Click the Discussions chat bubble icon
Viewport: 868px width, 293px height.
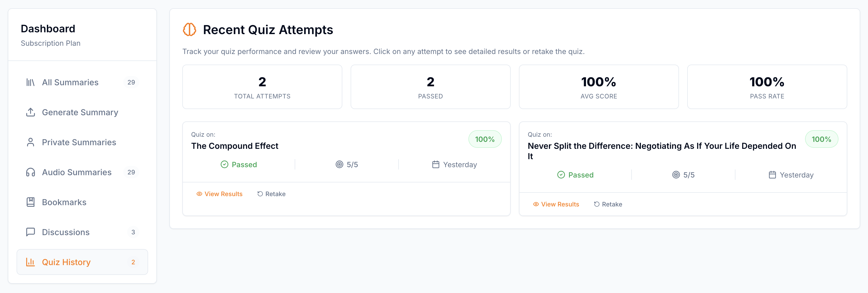[31, 232]
